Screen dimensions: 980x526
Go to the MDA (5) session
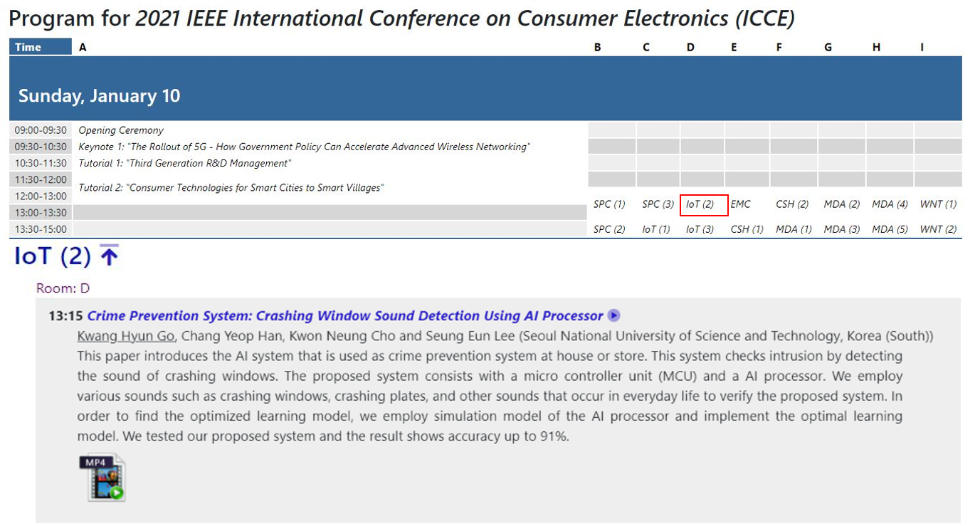(890, 229)
